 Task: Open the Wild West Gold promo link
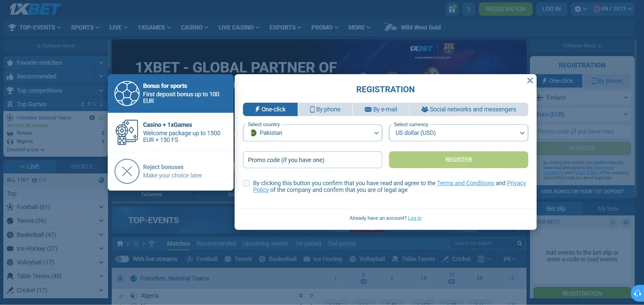point(413,28)
